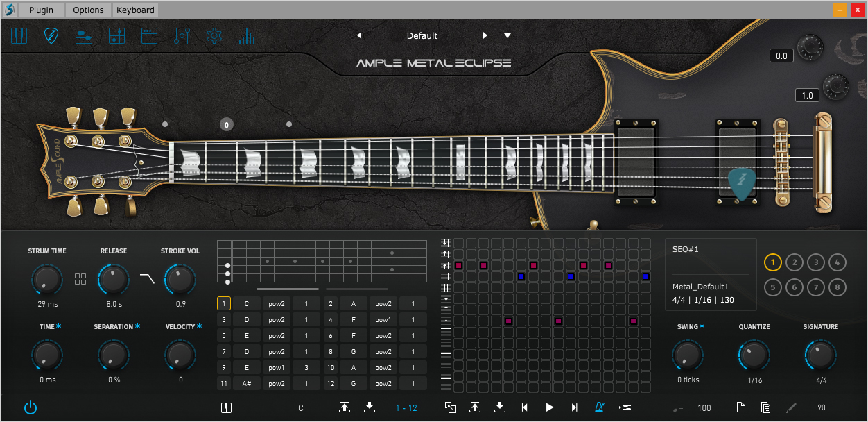
Task: Select next preset with right arrow
Action: pos(485,35)
